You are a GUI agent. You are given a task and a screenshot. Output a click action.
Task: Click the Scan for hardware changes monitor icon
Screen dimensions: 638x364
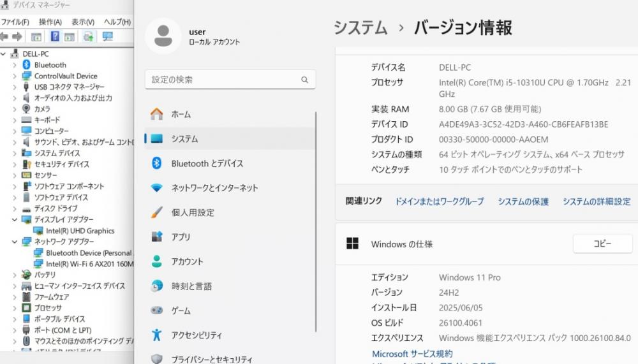(107, 36)
